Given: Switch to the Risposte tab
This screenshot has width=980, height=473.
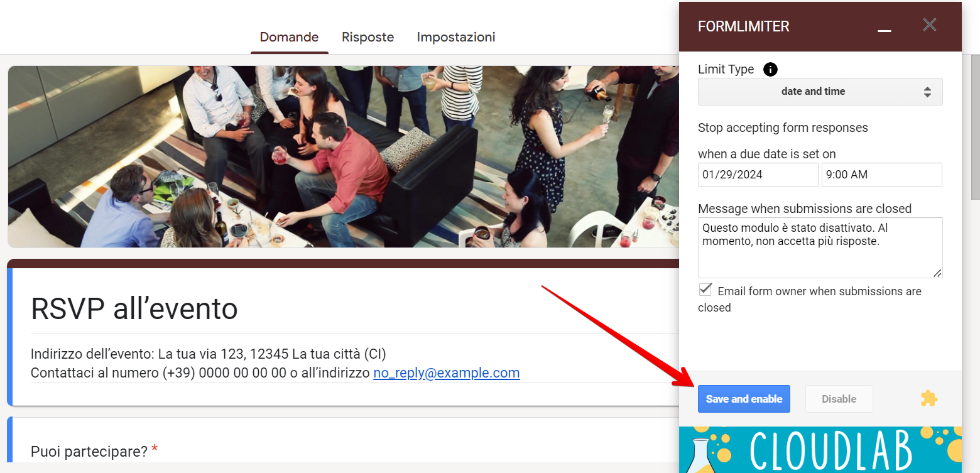Looking at the screenshot, I should tap(367, 37).
